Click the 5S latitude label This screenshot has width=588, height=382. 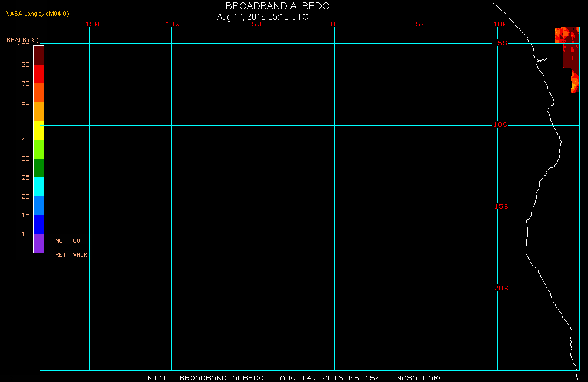[x=503, y=43]
